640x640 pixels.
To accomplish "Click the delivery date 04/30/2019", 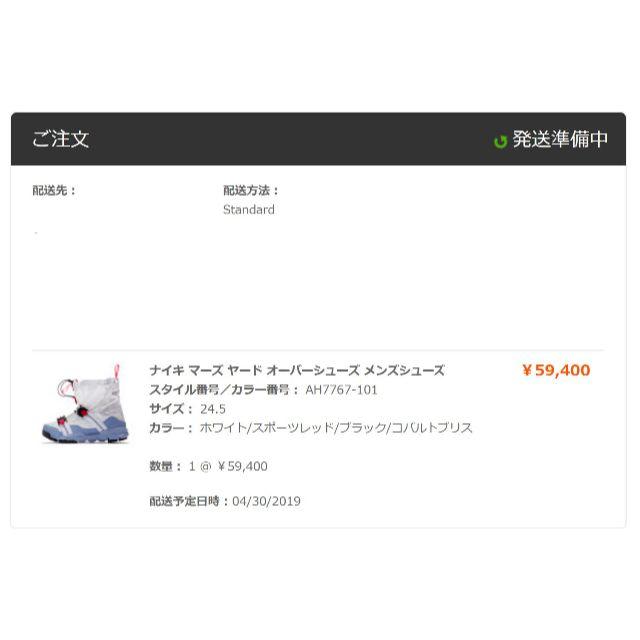I will 267,501.
